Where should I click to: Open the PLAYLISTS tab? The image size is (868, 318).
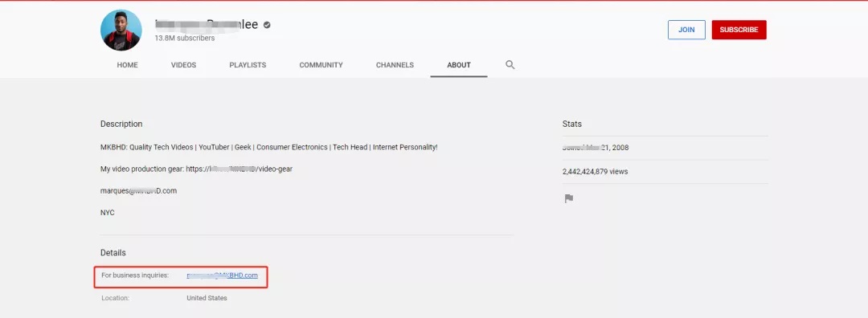(248, 65)
